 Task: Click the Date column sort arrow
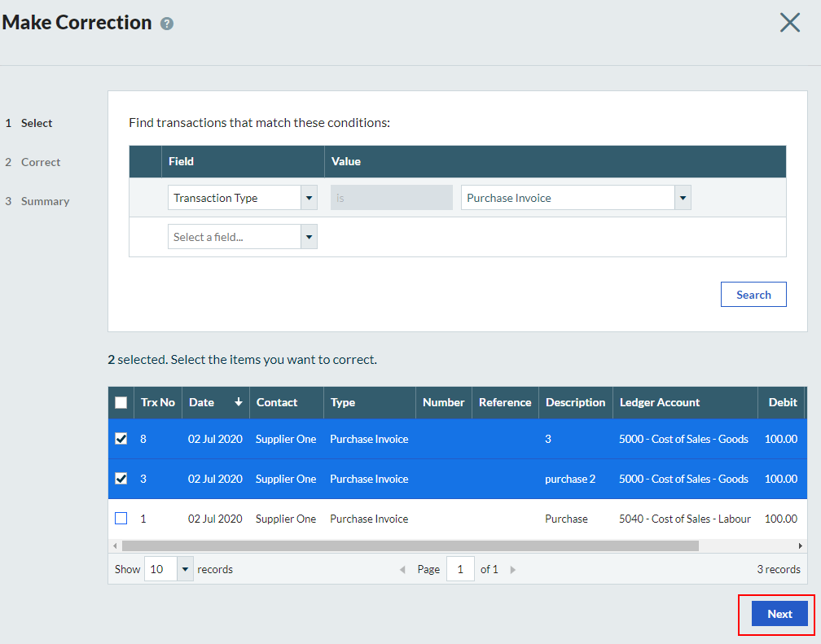[x=239, y=402]
